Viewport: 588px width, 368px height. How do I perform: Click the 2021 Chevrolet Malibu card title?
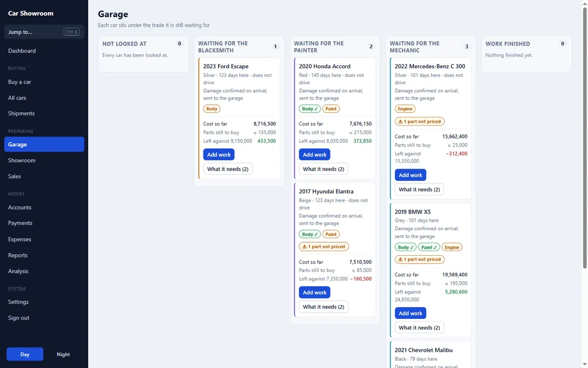coord(424,350)
